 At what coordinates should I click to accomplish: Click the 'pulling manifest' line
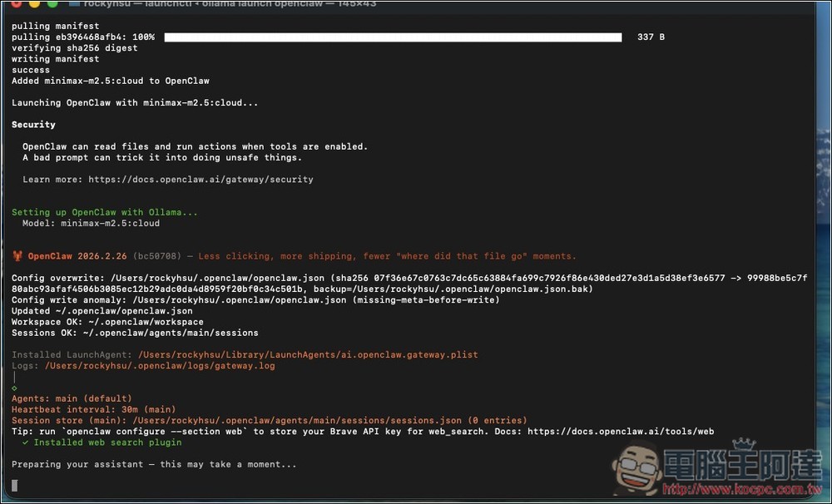tap(55, 26)
